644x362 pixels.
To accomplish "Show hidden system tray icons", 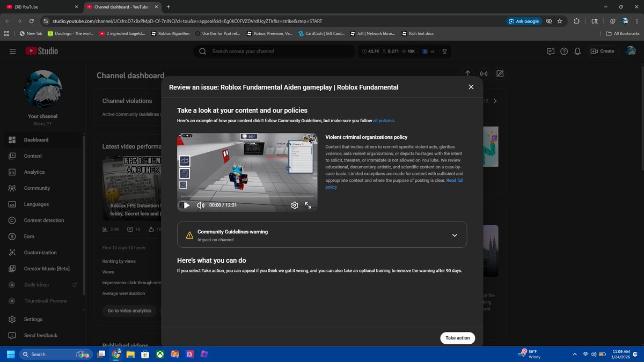I will tap(575, 354).
